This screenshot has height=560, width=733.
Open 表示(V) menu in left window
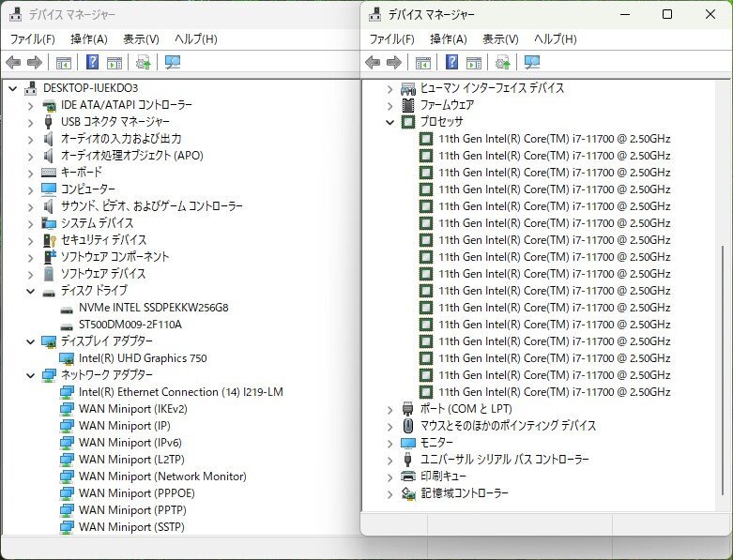coord(141,39)
